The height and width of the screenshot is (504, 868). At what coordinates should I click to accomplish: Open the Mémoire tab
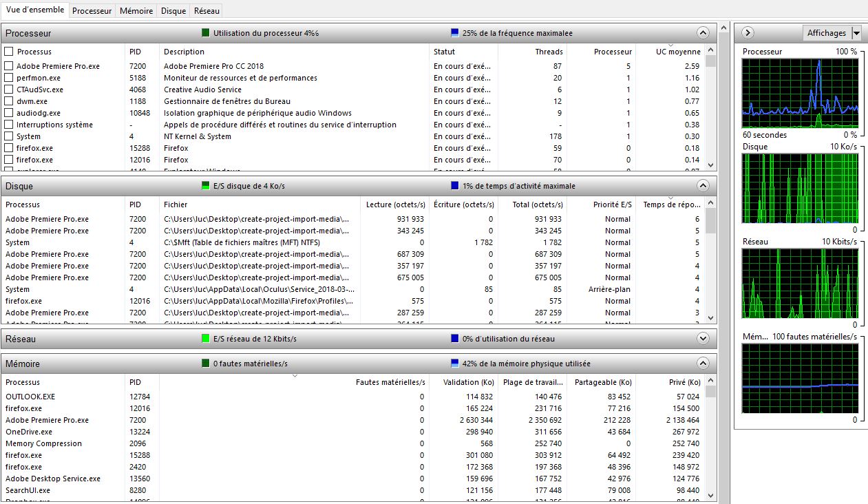pos(136,11)
